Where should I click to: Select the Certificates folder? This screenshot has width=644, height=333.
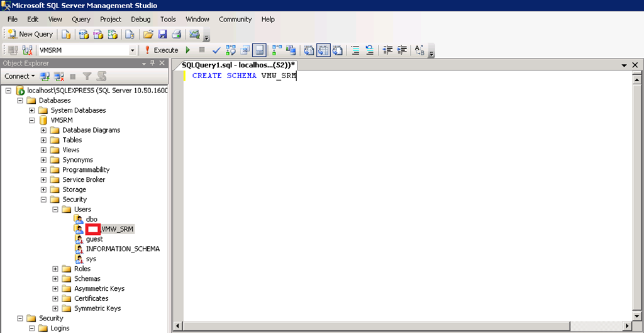(x=91, y=298)
